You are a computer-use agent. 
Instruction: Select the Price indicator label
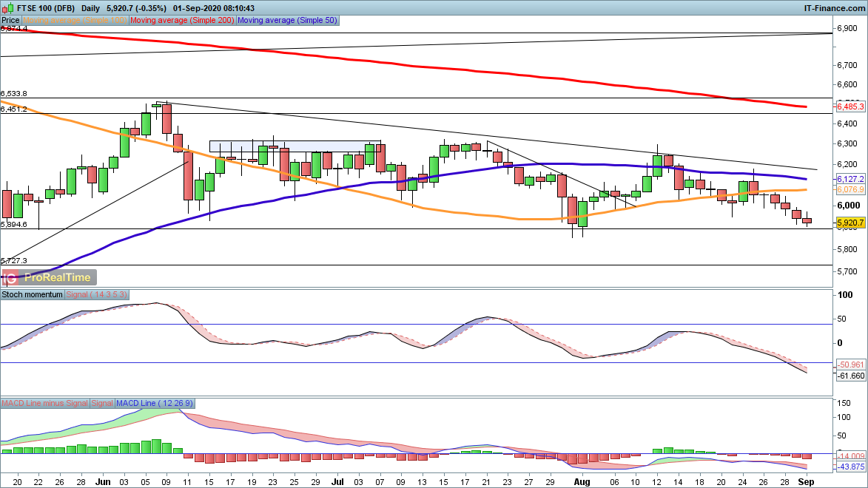(10, 21)
